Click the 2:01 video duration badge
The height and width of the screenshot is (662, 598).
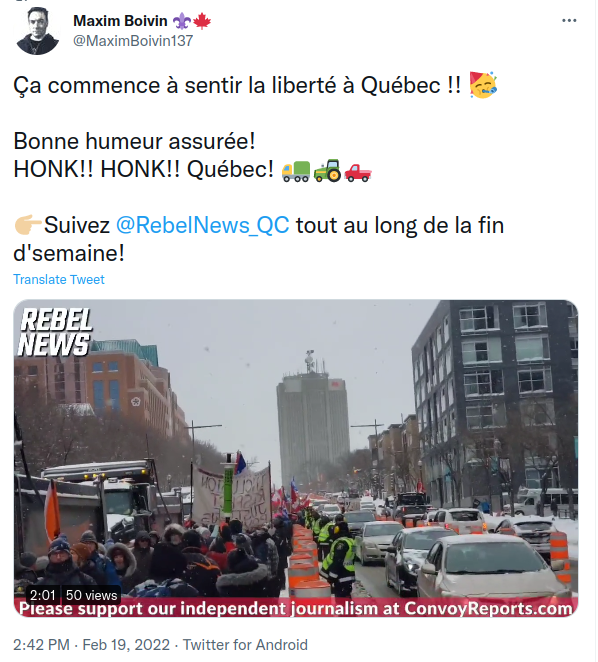click(43, 595)
